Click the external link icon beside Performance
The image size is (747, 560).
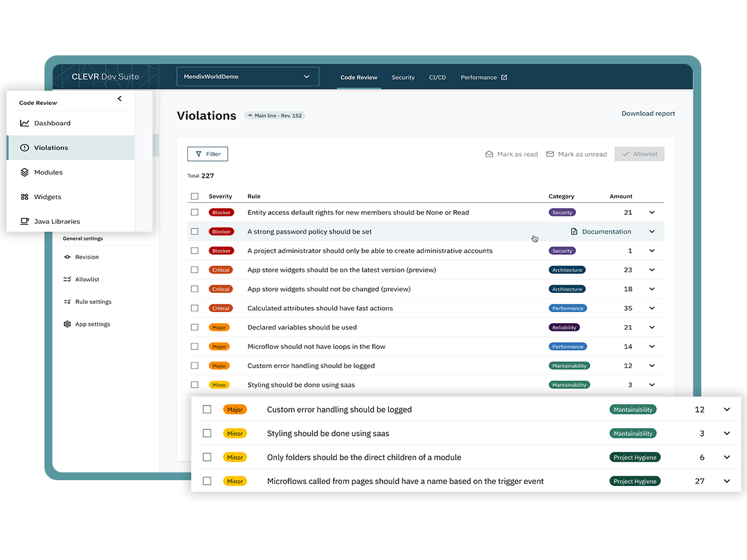[504, 77]
